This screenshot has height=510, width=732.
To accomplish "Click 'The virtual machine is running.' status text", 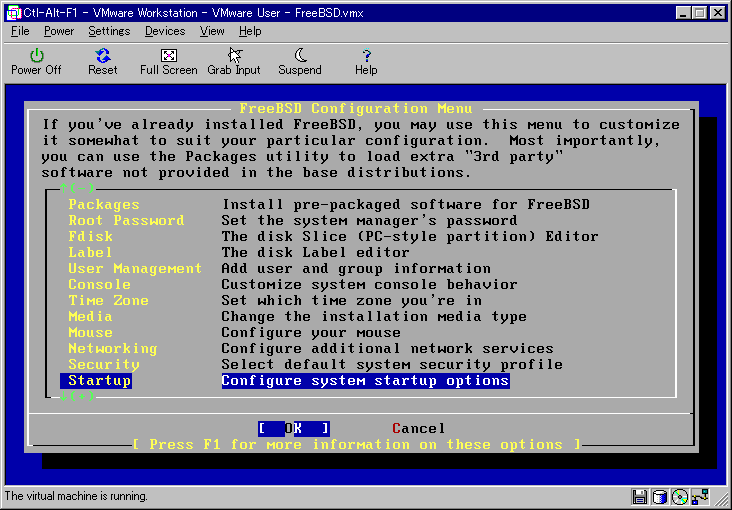I will pos(76,496).
